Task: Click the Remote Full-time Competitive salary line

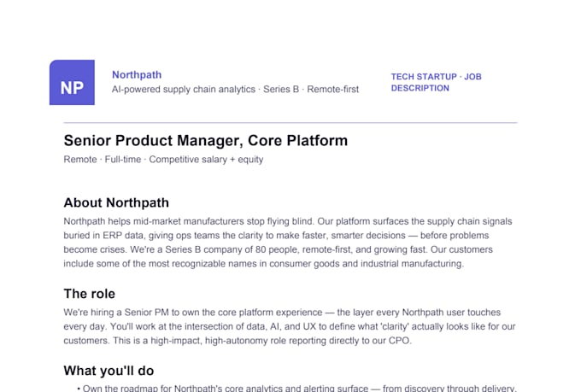Action: (x=163, y=160)
